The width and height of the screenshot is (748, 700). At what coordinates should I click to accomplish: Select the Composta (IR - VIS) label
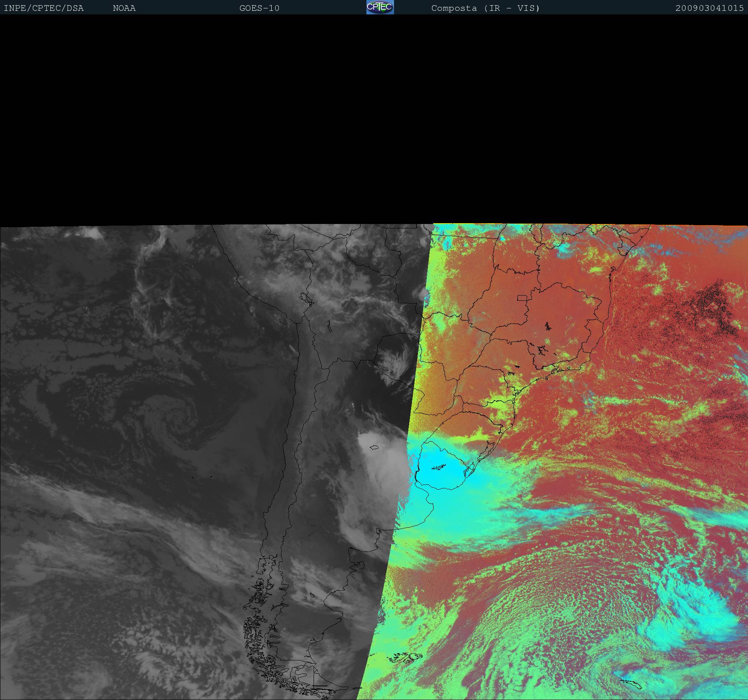point(486,8)
